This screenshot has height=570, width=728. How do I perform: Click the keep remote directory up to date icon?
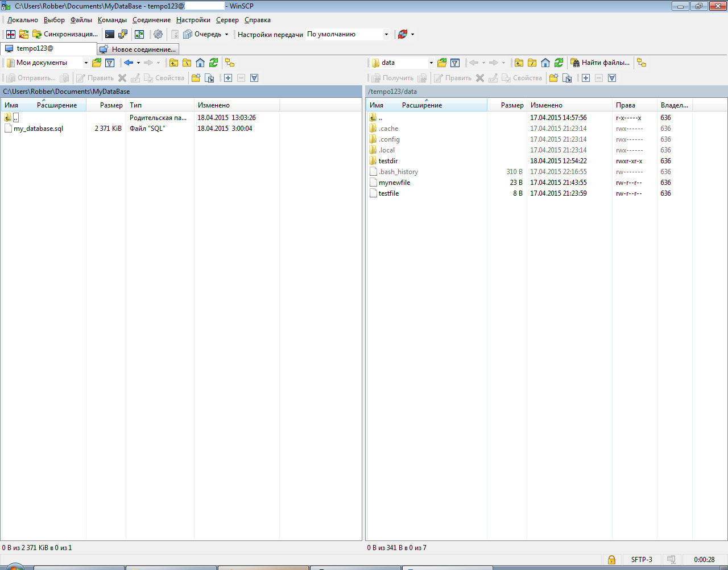pos(139,34)
